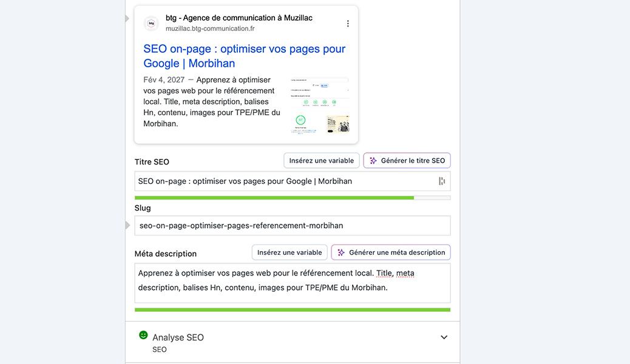
Task: Click the Méta description green progress bar
Action: coord(292,309)
